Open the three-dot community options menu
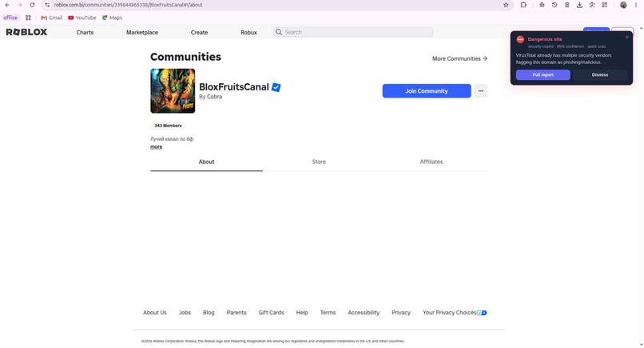Screen dimensions: 644x348 (481, 91)
